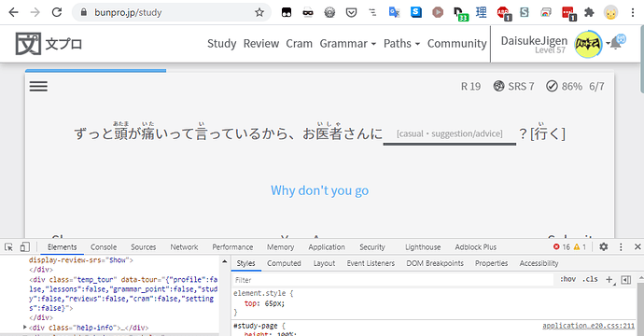644x336 pixels.
Task: Open the Bunpro logo home link
Action: pyautogui.click(x=49, y=44)
